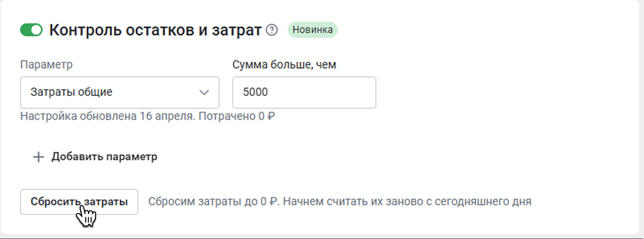Click the Добавить параметр link text
This screenshot has height=239, width=644.
point(104,157)
